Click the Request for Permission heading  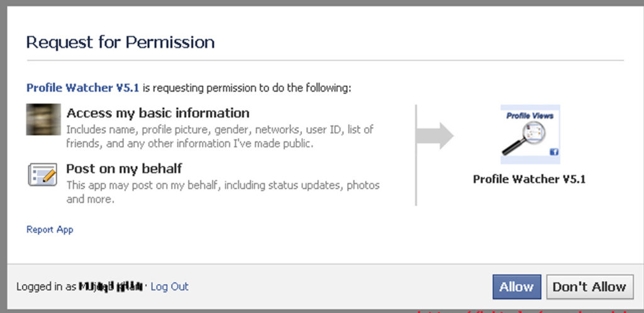(120, 42)
